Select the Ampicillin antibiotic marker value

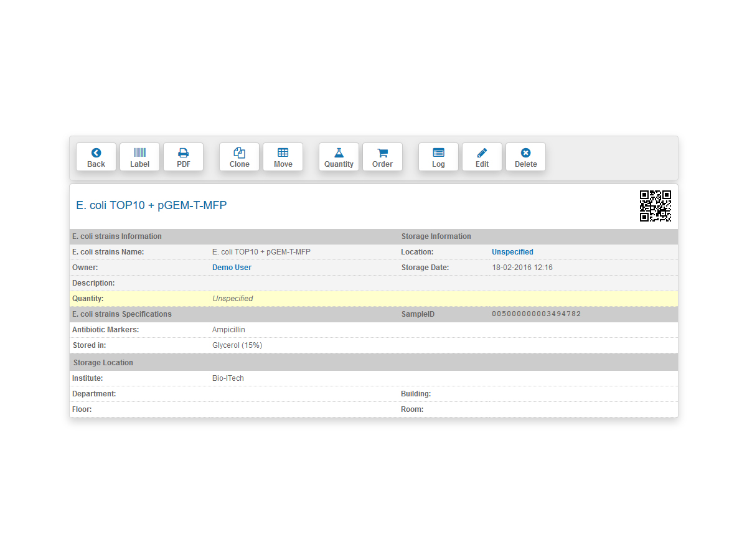pyautogui.click(x=228, y=330)
